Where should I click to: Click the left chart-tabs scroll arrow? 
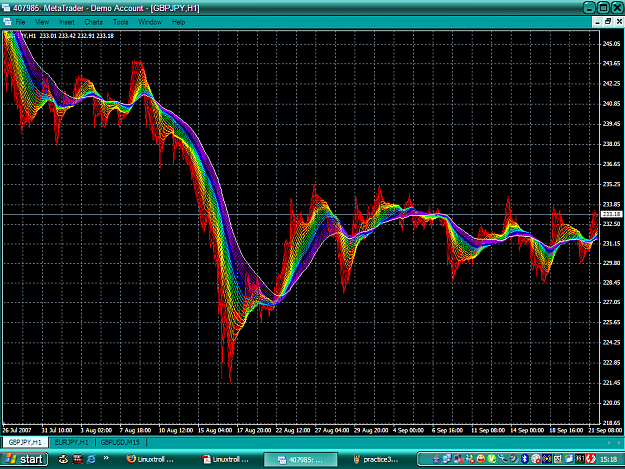tap(609, 443)
